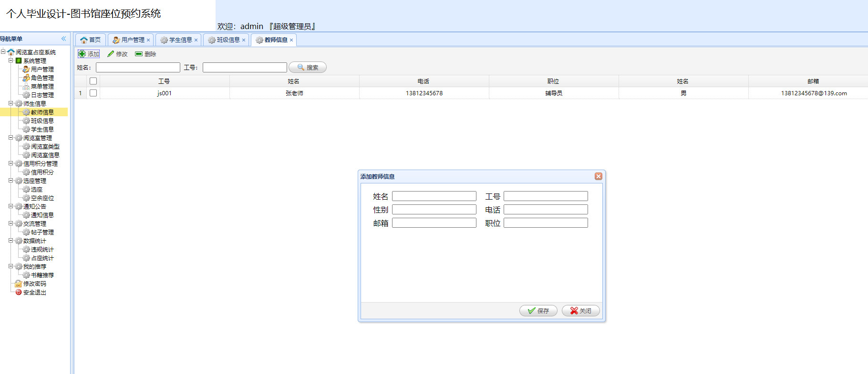This screenshot has width=868, height=374.
Task: Collapse the 系统管理 tree node
Action: click(10, 61)
